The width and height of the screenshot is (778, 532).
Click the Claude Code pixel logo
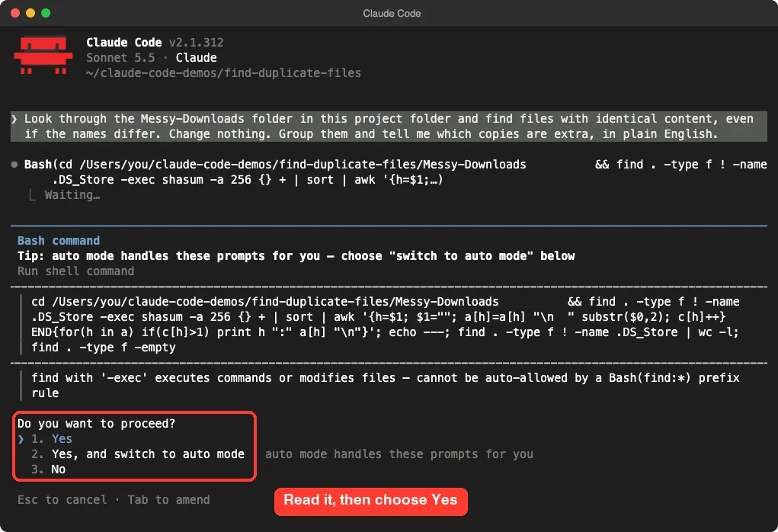pos(43,55)
